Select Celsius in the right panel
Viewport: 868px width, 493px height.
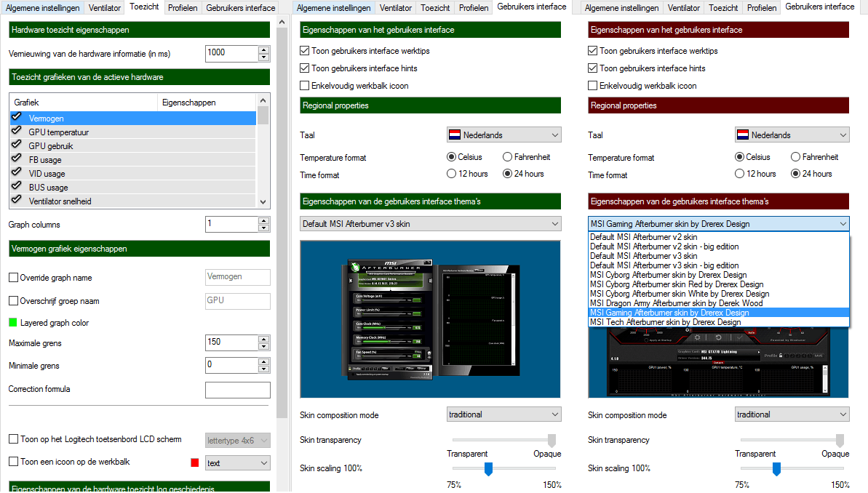pos(739,157)
